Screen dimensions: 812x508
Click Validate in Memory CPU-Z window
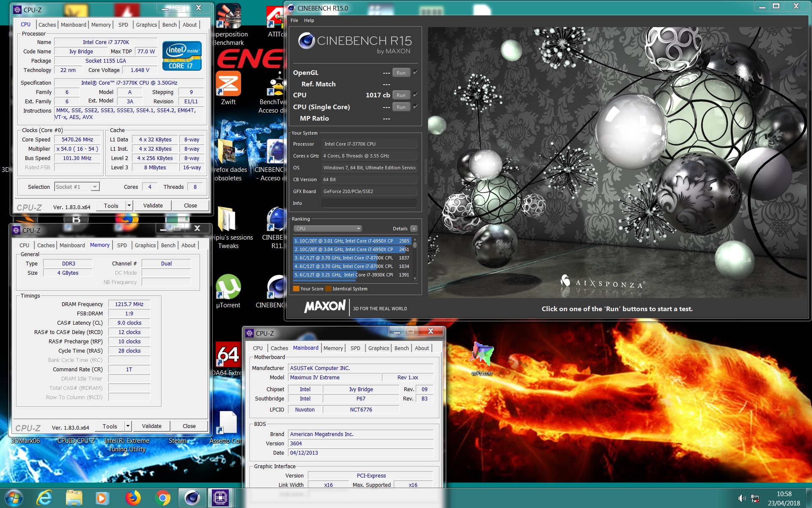[152, 426]
